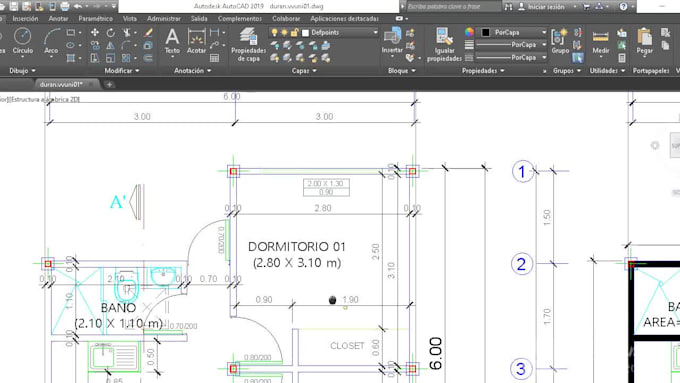Toggle group selection icon in Grupos panel

pos(577,58)
